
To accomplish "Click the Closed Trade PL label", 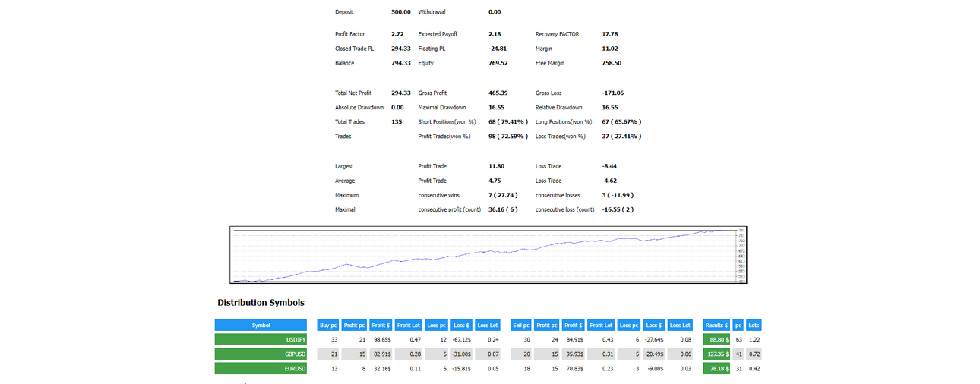I will 354,49.
